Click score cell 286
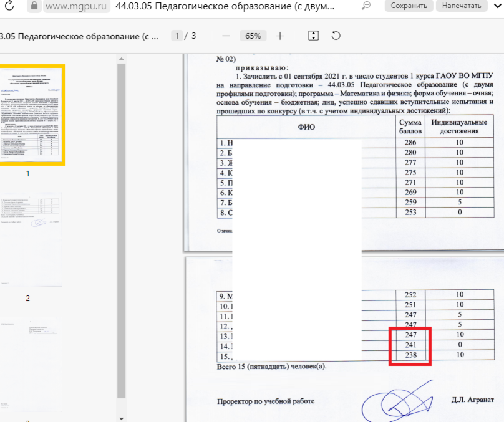The image size is (504, 422). click(410, 142)
